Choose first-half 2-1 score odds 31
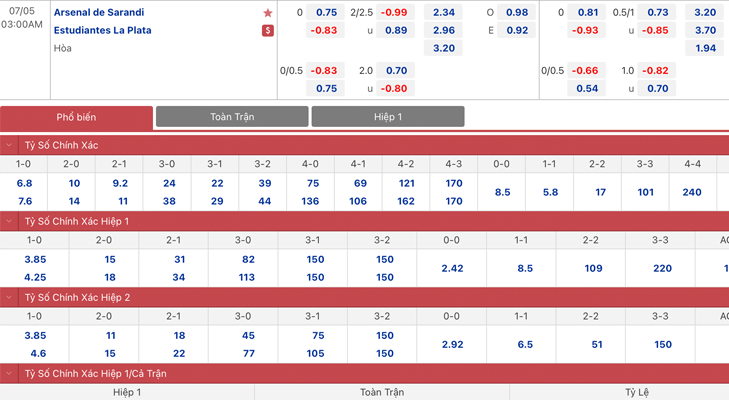This screenshot has width=729, height=400. coord(179,260)
